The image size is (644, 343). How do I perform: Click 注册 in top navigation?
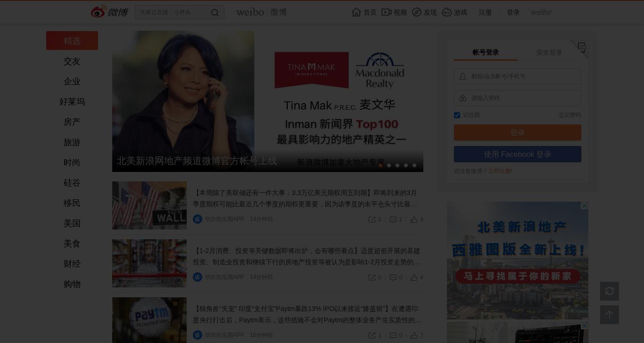tap(486, 13)
